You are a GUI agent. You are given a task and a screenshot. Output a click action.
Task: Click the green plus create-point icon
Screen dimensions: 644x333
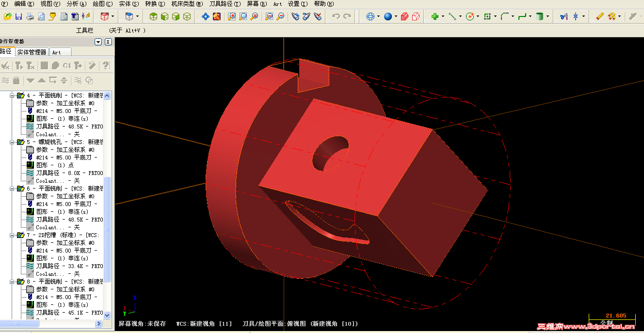click(435, 16)
